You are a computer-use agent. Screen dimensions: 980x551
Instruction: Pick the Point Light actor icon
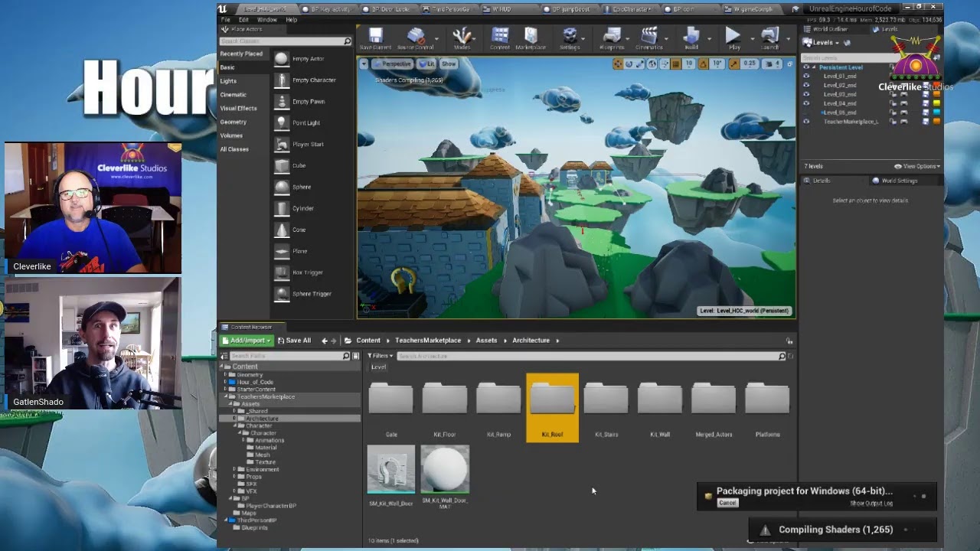tap(282, 122)
